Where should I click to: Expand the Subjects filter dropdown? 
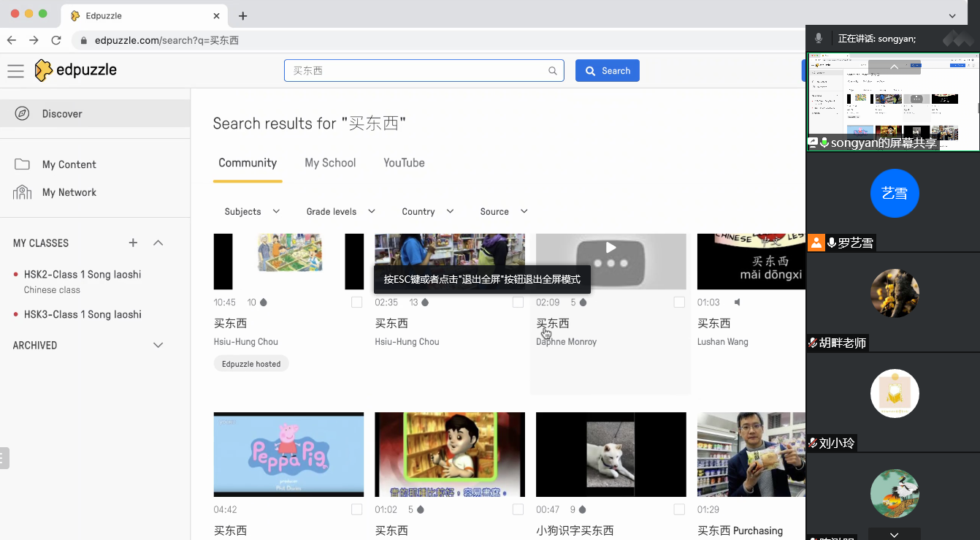[252, 211]
